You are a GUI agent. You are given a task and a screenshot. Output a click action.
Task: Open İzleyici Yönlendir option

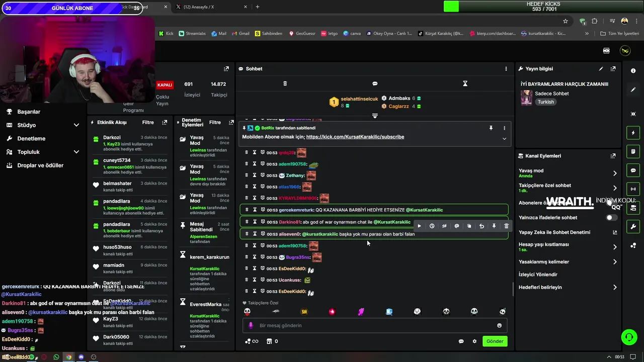coord(538,275)
